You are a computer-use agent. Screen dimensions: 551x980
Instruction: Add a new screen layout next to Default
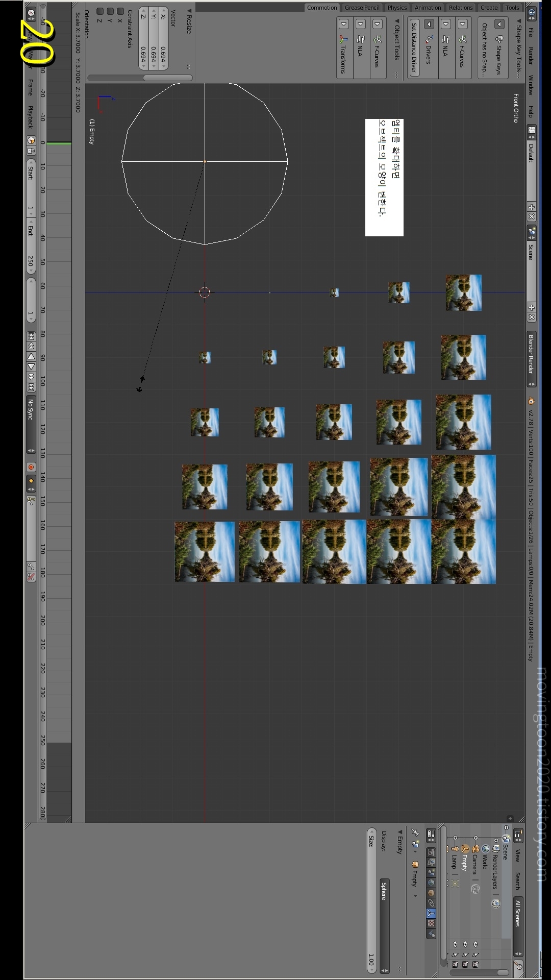pyautogui.click(x=531, y=207)
